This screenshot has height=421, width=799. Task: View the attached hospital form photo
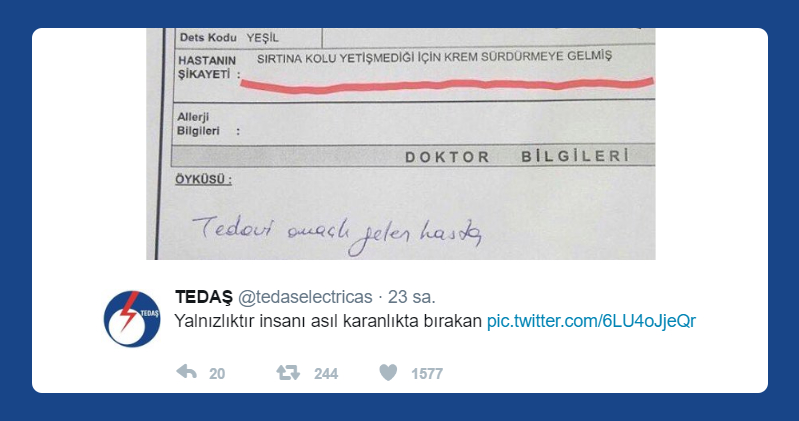click(401, 144)
